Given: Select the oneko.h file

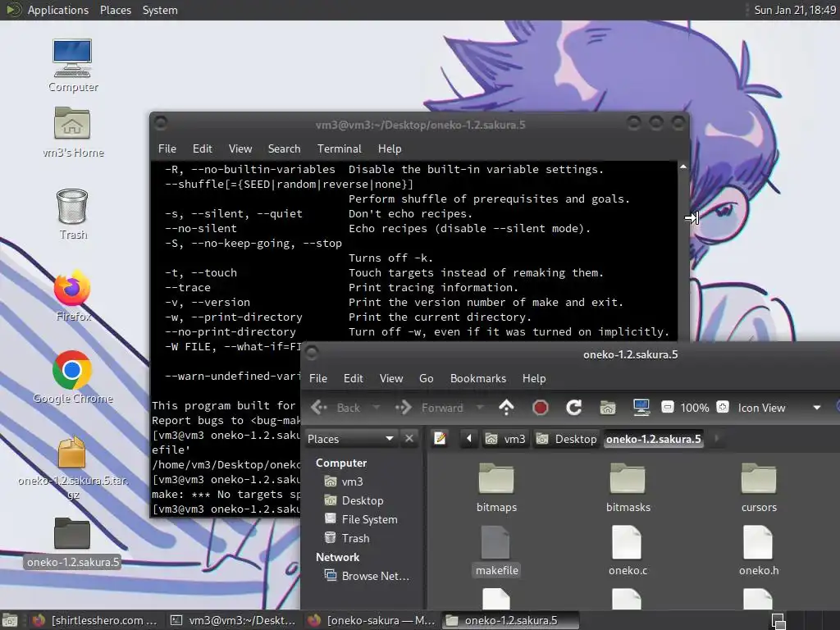Looking at the screenshot, I should tap(759, 551).
